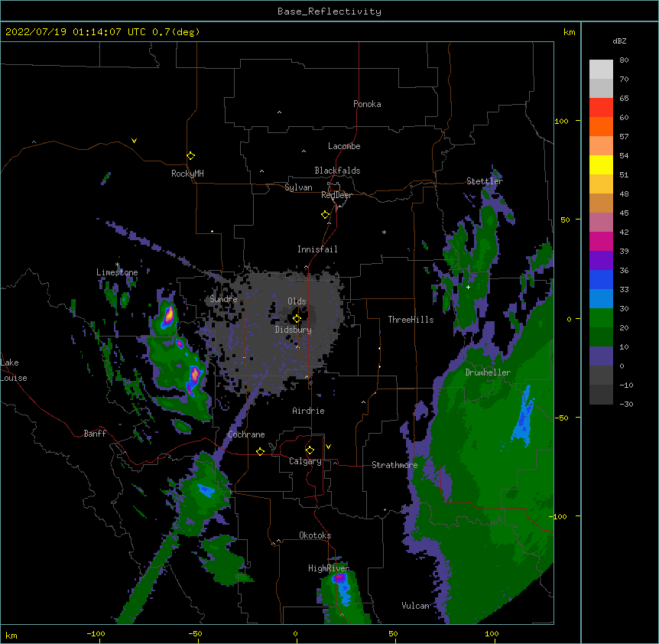
Task: Click the Limestone label
Action: [117, 272]
